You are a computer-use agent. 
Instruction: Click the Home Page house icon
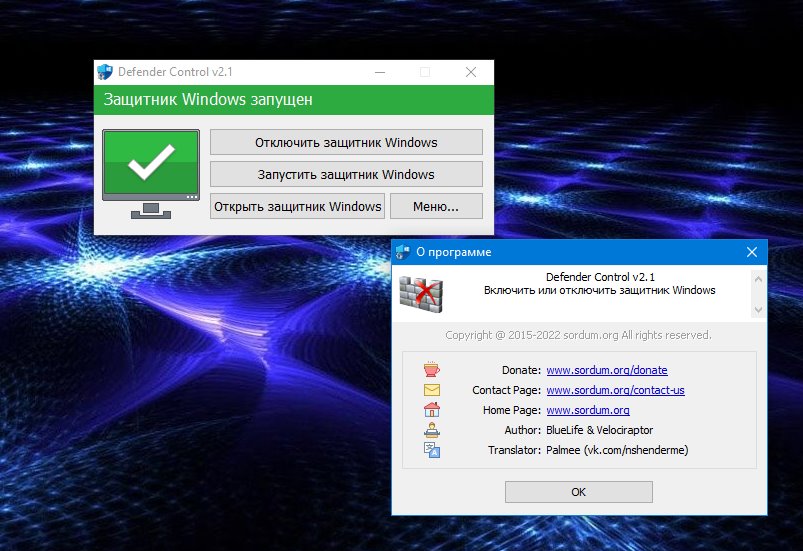click(x=431, y=410)
